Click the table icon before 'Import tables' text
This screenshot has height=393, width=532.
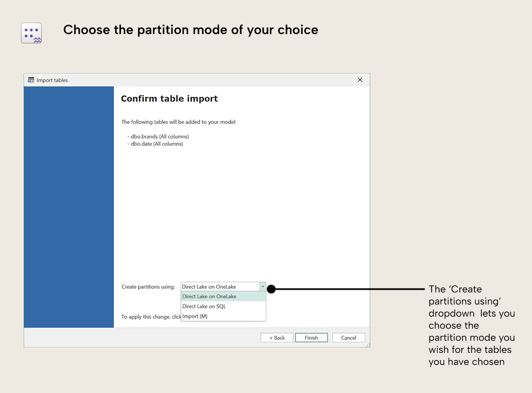[x=31, y=80]
